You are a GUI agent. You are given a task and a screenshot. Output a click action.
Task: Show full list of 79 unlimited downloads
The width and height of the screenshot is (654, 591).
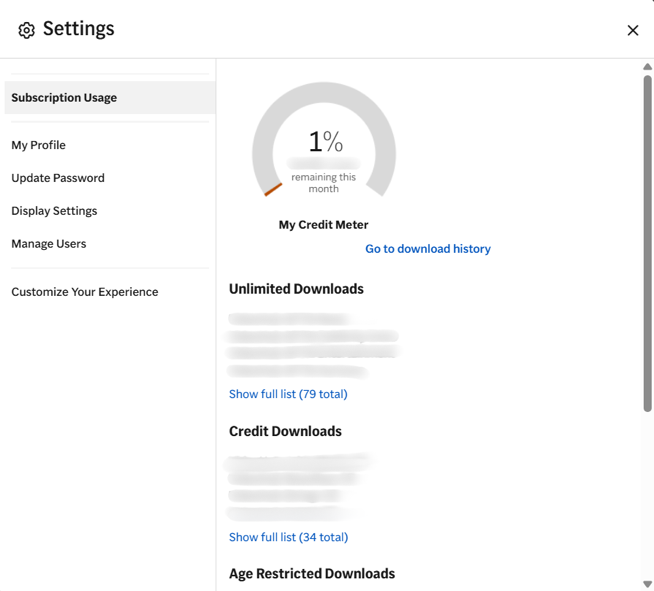pyautogui.click(x=288, y=394)
